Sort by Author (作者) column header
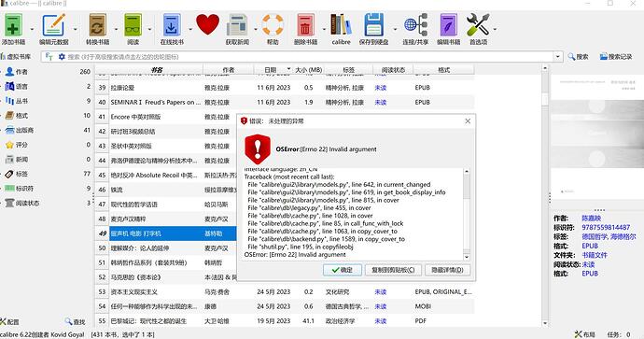This screenshot has height=339, width=644. [229, 70]
